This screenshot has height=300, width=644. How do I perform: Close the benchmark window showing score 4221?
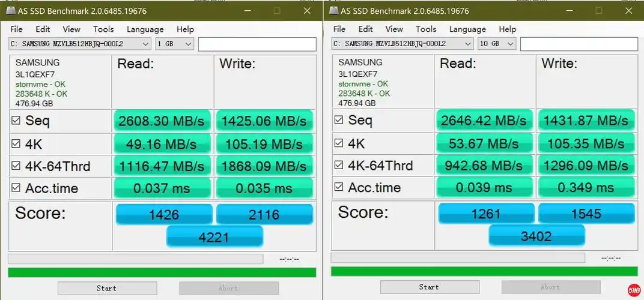coord(307,11)
